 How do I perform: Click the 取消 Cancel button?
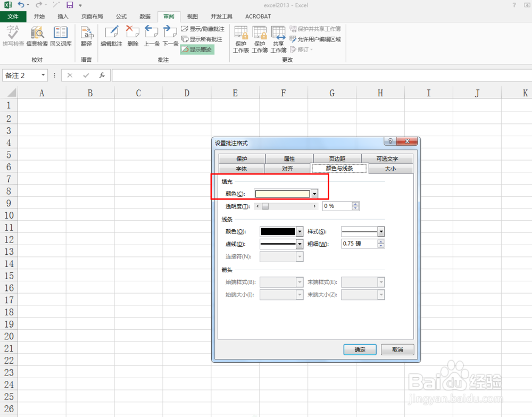coord(397,349)
